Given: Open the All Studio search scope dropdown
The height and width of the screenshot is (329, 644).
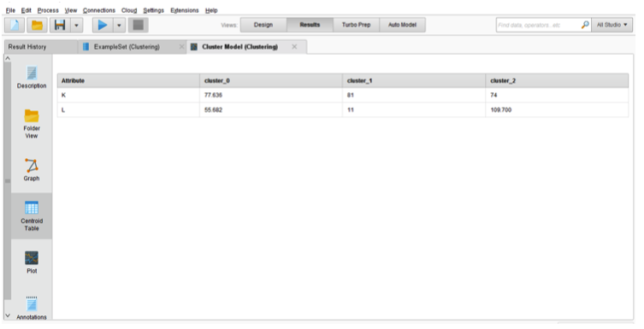Looking at the screenshot, I should point(612,25).
